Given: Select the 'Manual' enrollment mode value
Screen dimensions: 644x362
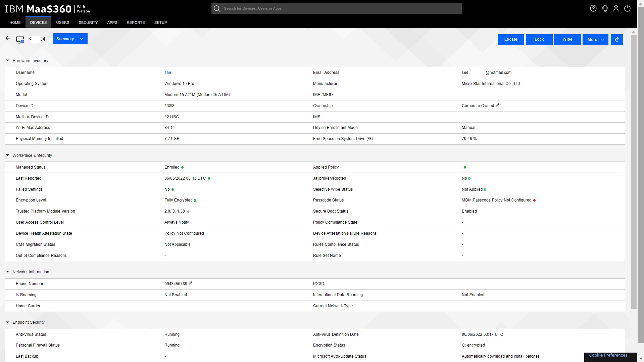Looking at the screenshot, I should click(468, 128).
